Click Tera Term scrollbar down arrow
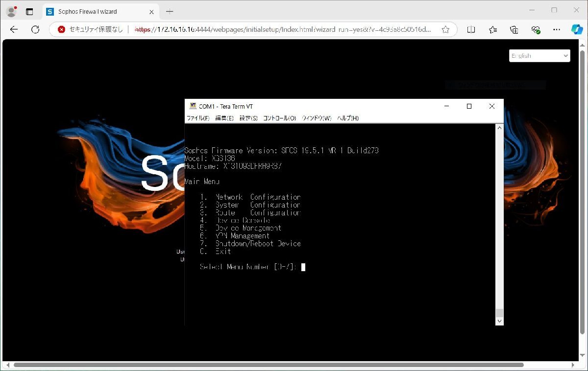This screenshot has width=588, height=371. click(499, 321)
